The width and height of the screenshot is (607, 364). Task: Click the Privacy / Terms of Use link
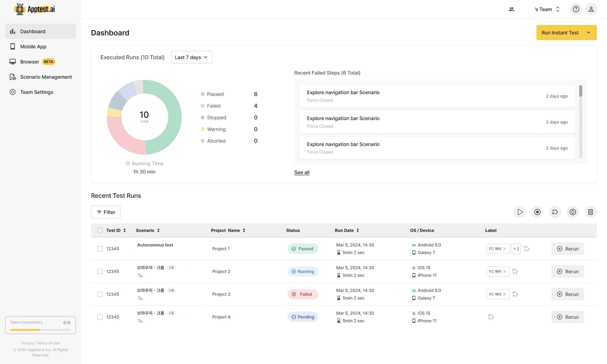pos(40,343)
